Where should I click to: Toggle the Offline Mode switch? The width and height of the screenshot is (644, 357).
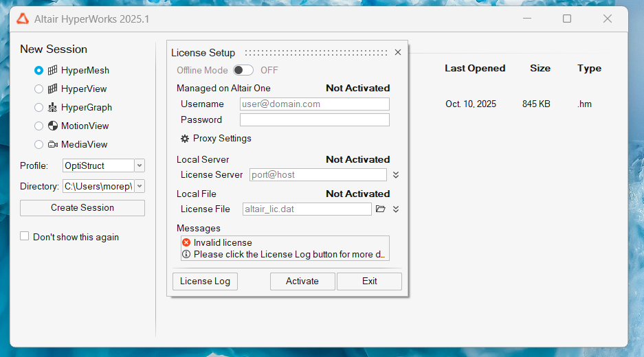coord(243,70)
